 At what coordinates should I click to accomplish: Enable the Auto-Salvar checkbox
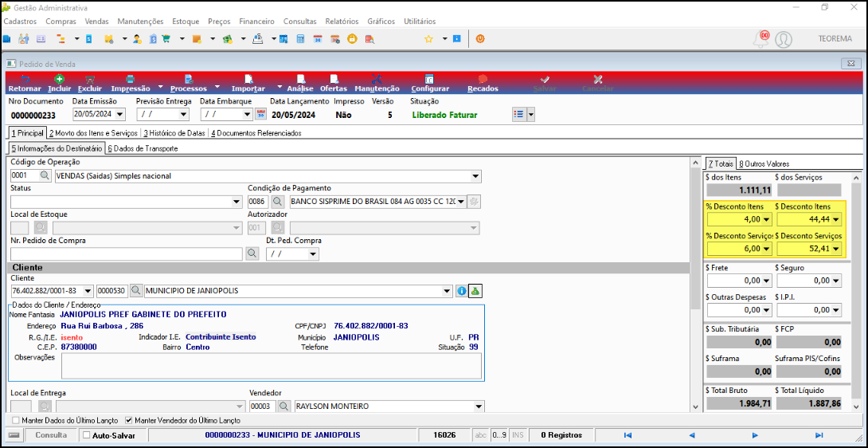coord(86,435)
